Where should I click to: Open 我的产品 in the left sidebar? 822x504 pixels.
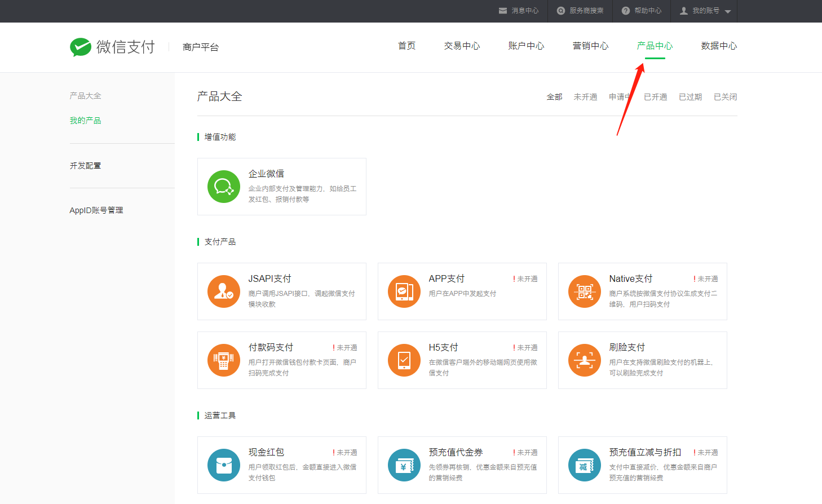85,121
